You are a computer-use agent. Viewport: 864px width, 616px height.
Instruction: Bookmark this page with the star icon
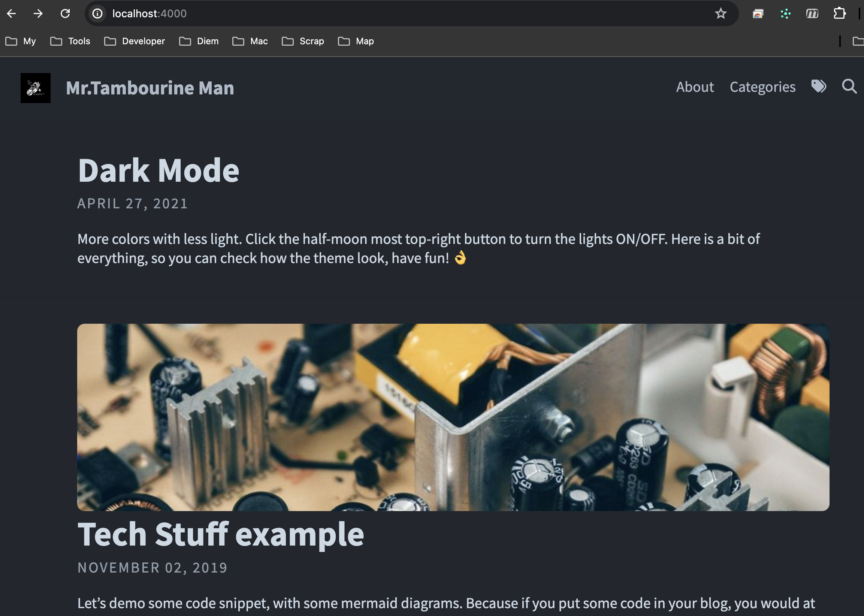point(720,13)
